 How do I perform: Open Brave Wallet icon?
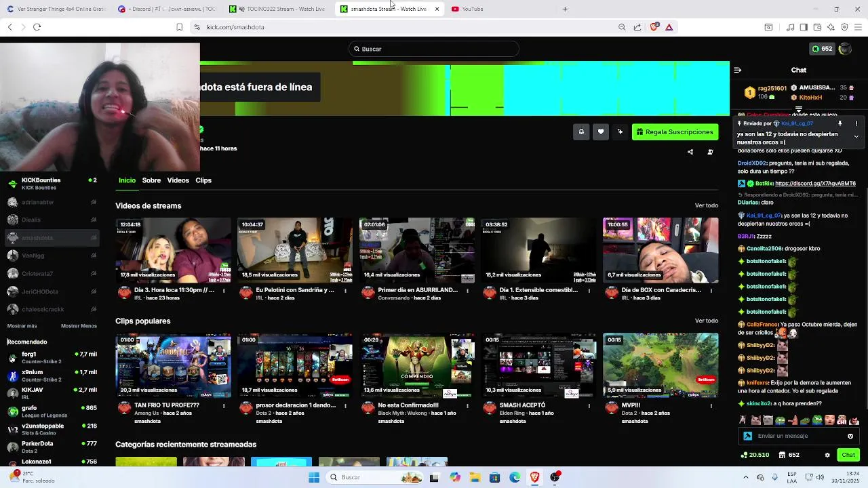[817, 27]
